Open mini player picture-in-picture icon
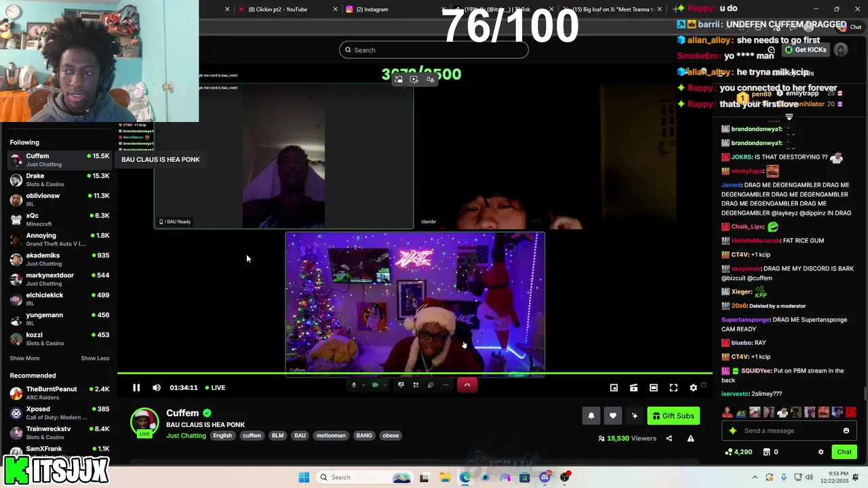Screen dimensions: 868x488 [x=614, y=388]
